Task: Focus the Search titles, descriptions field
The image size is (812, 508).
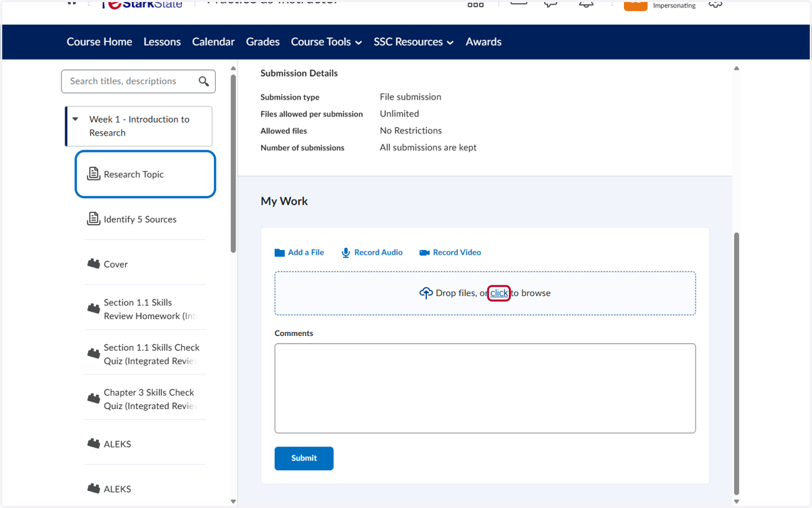Action: (130, 81)
